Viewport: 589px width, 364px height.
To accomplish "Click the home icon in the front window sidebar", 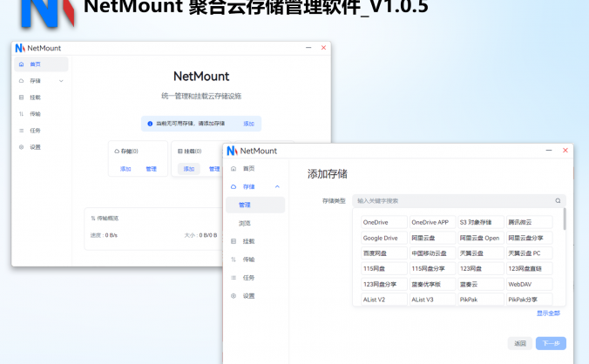I will click(x=234, y=168).
